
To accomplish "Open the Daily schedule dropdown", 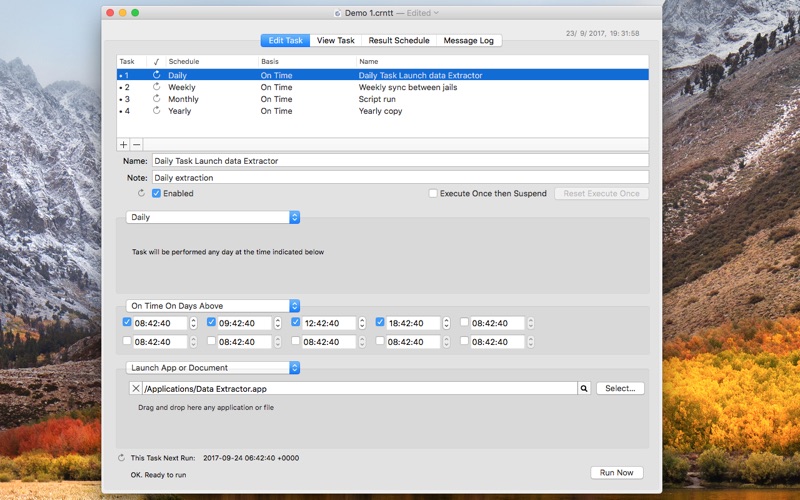I will point(213,217).
